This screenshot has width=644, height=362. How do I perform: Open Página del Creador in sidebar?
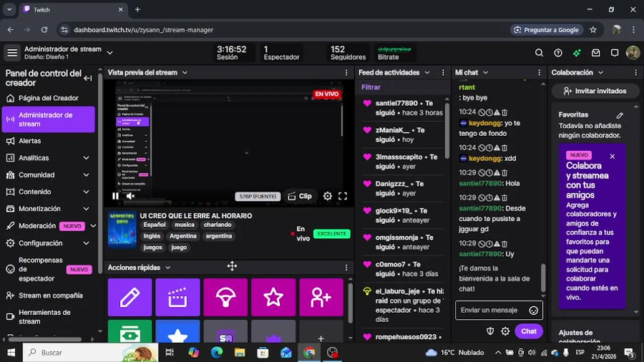point(48,98)
